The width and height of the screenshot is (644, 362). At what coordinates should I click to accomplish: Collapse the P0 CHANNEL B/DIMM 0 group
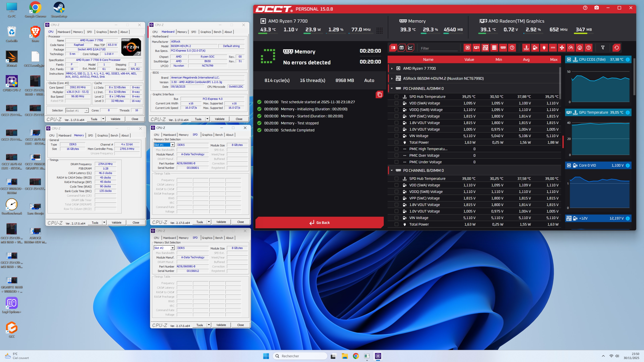pyautogui.click(x=392, y=170)
